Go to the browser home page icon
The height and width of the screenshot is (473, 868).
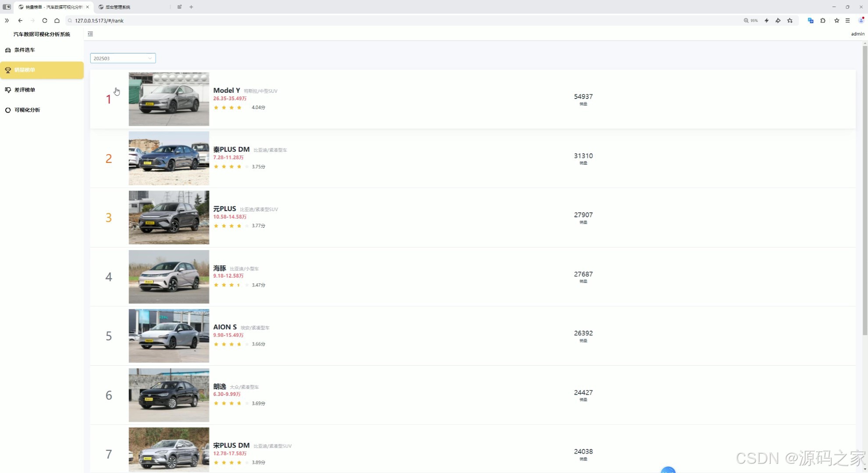point(57,21)
